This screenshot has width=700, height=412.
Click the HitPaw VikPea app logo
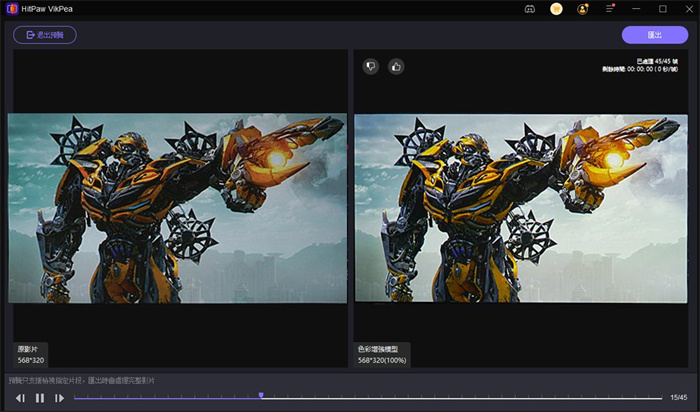(x=9, y=9)
